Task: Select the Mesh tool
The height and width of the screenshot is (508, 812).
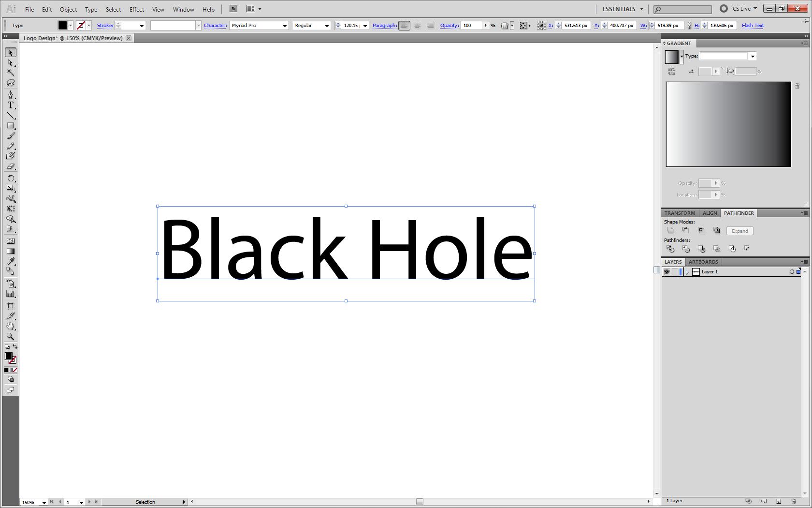Action: 11,241
